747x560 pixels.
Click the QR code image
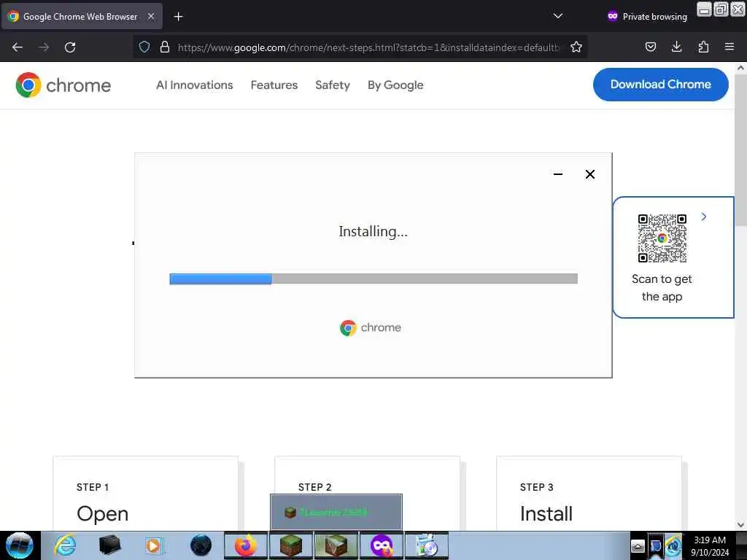coord(662,238)
